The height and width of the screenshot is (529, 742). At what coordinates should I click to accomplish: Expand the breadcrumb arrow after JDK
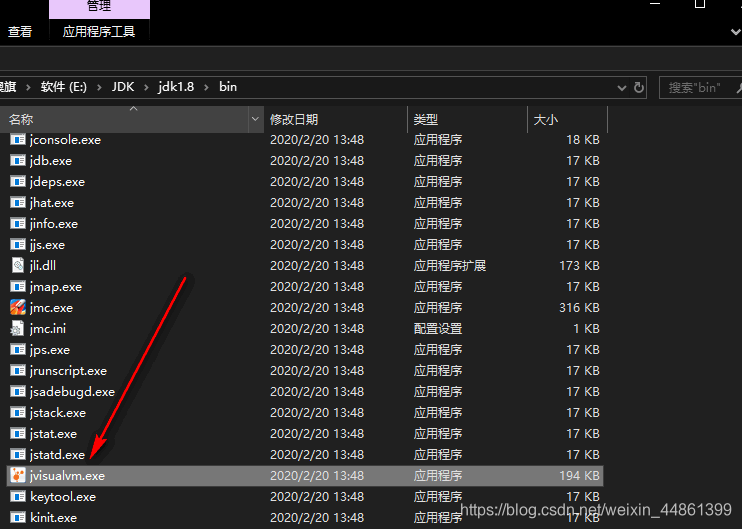point(146,88)
